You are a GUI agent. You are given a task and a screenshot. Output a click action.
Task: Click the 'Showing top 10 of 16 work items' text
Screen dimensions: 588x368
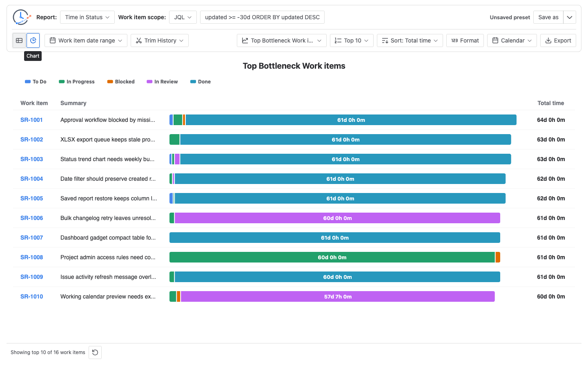coord(48,352)
